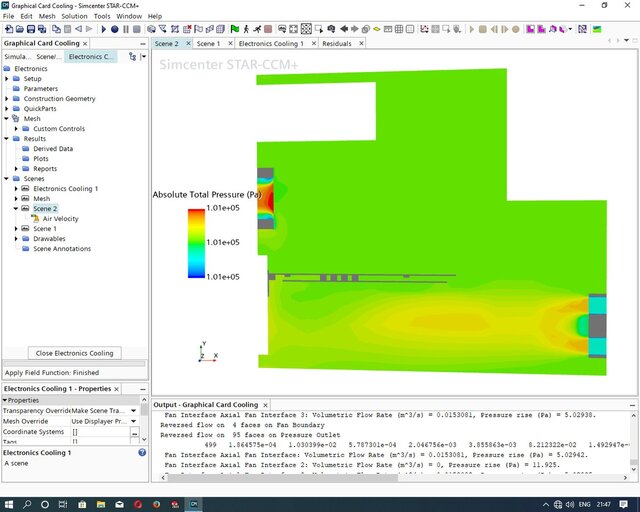Click the red Stop Iterating square

268,29
